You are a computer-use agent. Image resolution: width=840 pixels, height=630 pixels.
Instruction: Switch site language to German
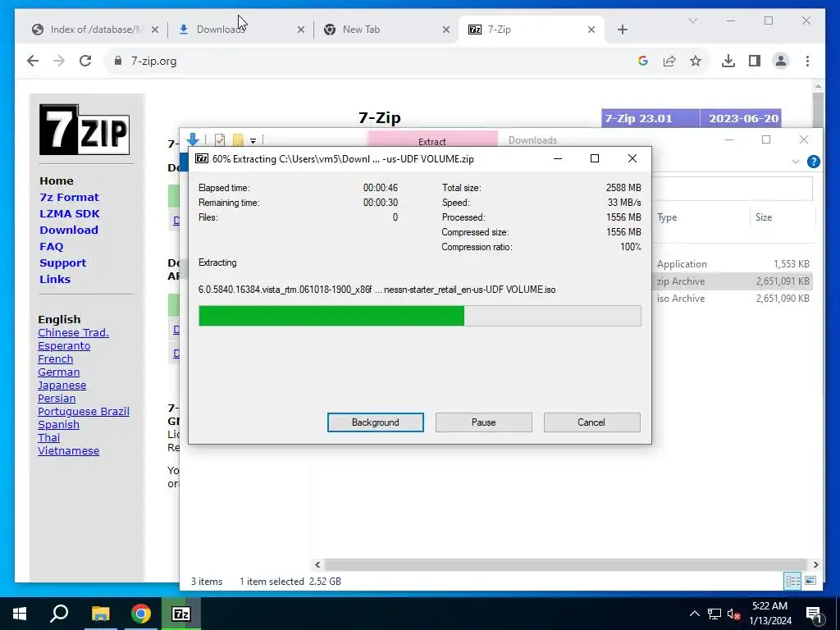pyautogui.click(x=58, y=372)
